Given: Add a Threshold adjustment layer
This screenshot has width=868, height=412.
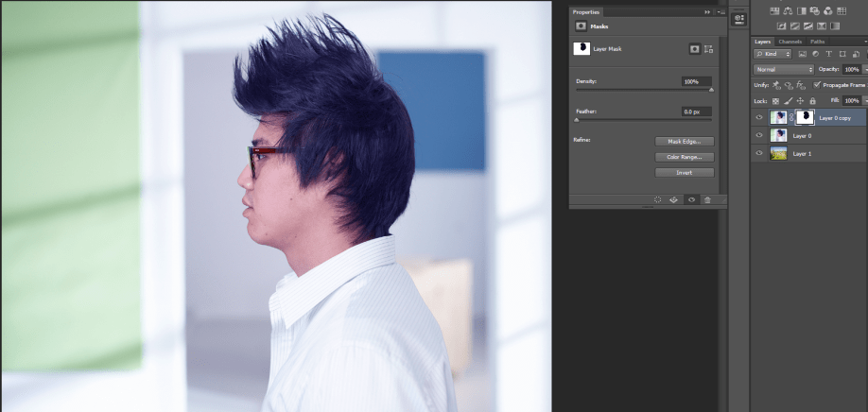Looking at the screenshot, I should point(808,26).
